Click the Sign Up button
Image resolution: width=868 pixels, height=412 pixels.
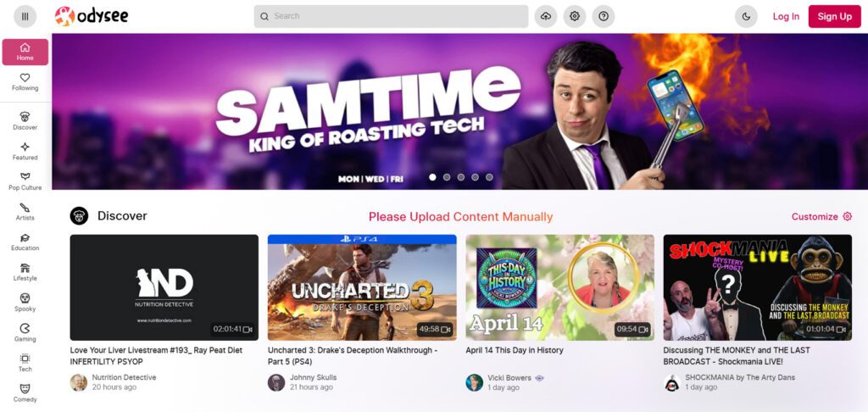(x=835, y=16)
